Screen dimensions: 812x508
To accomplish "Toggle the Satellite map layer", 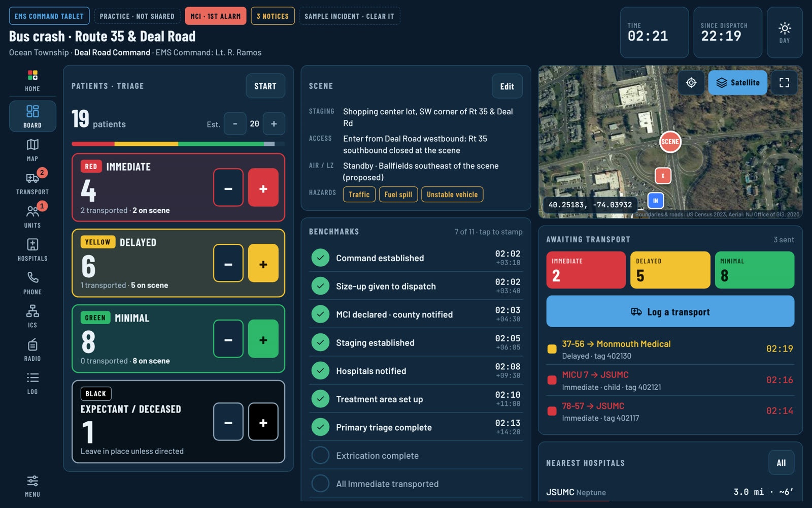I will pyautogui.click(x=737, y=83).
